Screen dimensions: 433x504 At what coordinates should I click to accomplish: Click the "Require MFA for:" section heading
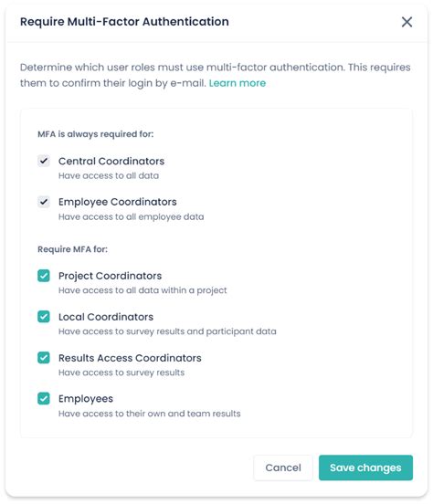72,249
